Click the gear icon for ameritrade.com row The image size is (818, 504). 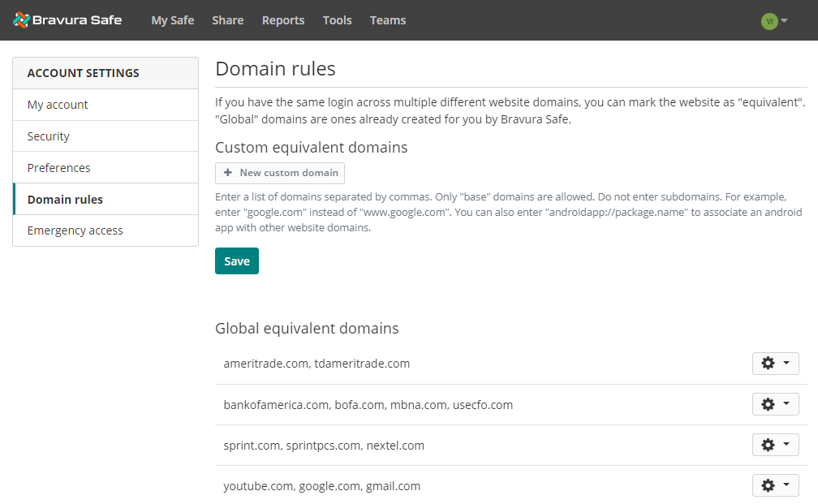769,363
